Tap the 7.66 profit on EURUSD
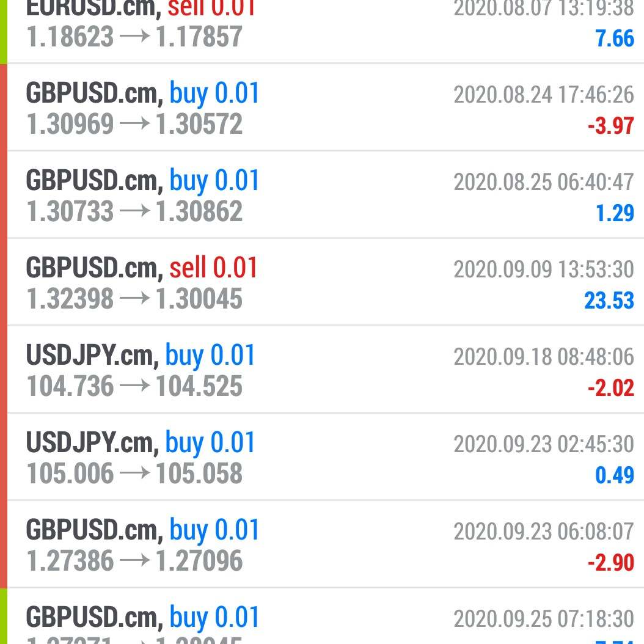 click(x=615, y=38)
